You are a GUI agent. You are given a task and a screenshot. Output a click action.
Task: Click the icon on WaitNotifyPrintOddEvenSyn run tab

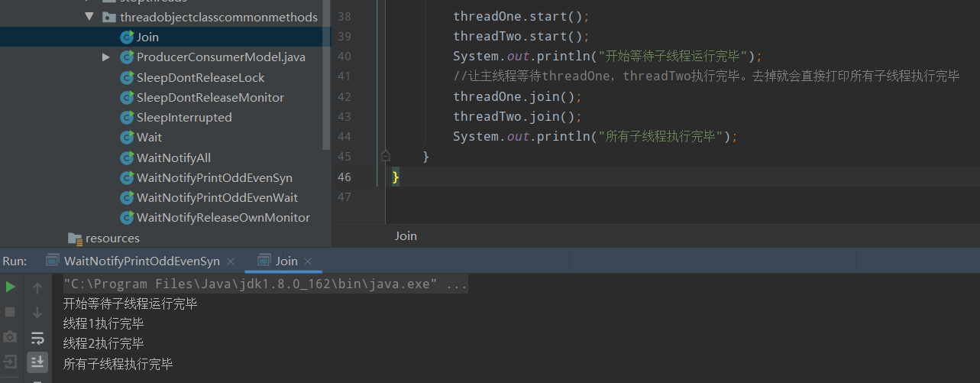pos(53,261)
